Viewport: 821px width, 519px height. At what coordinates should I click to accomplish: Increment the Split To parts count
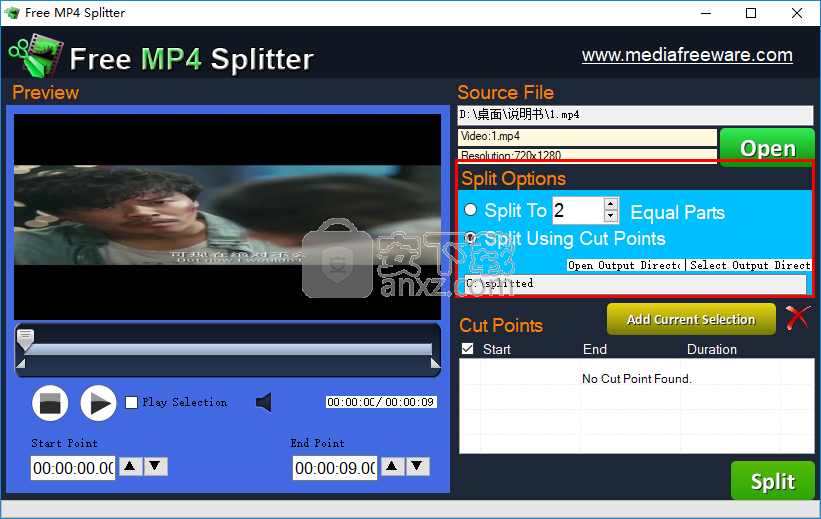611,204
